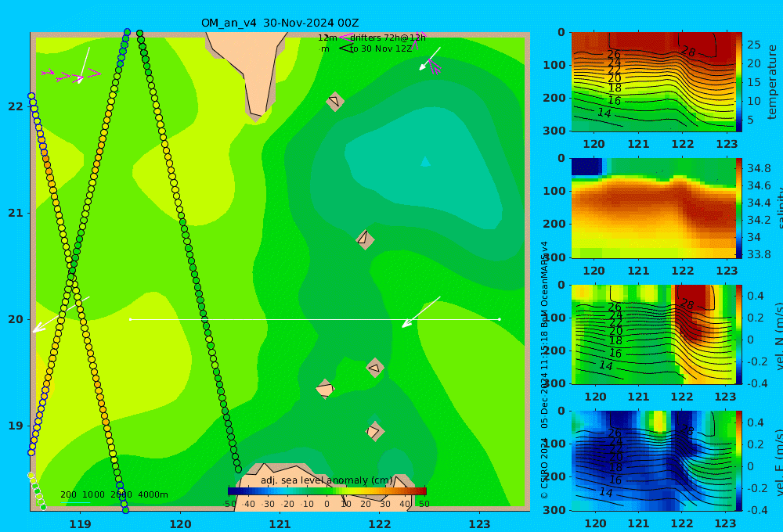Click longitude label 119 on the main map

(x=81, y=524)
